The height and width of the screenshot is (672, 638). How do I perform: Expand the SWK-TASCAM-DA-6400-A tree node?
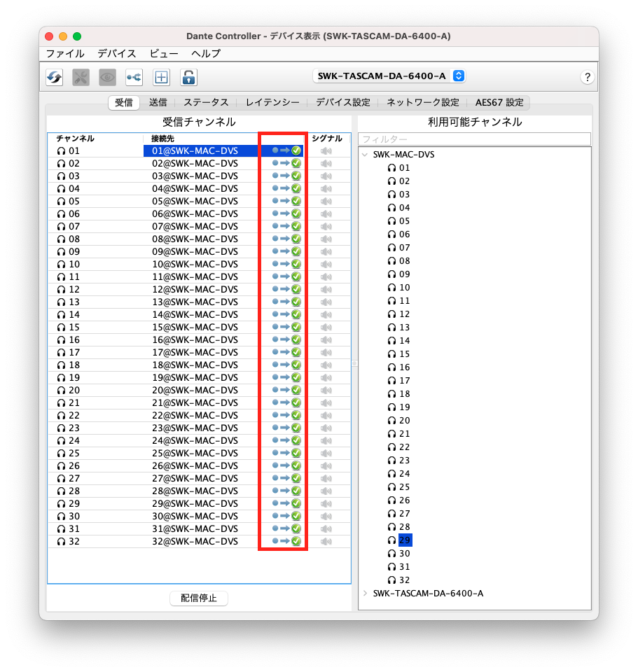coord(365,593)
